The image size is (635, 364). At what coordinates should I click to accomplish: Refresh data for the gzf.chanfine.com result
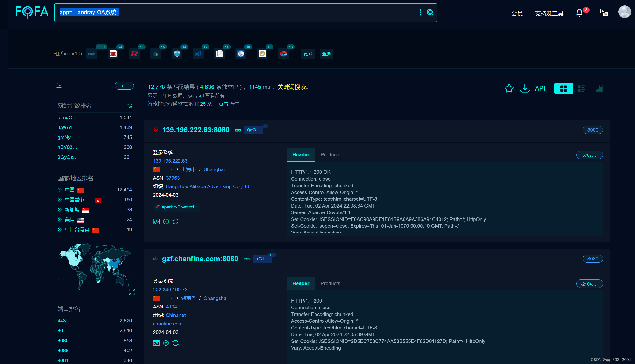click(x=175, y=343)
